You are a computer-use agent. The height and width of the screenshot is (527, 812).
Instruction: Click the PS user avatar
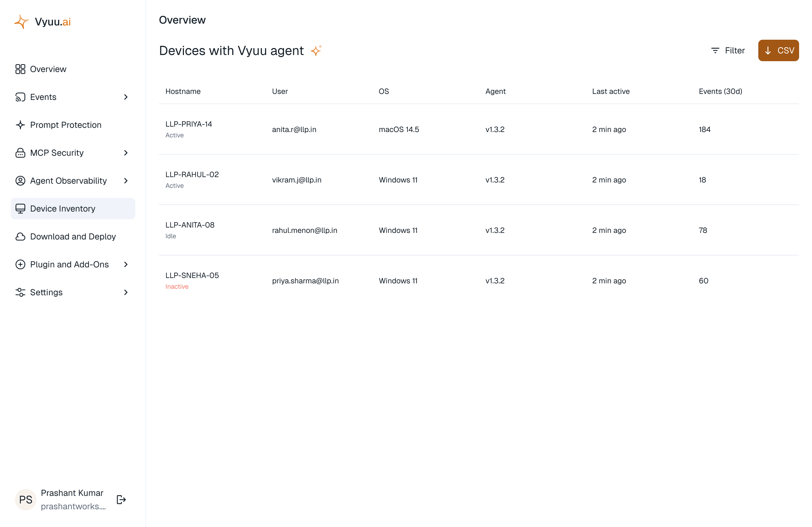(26, 499)
